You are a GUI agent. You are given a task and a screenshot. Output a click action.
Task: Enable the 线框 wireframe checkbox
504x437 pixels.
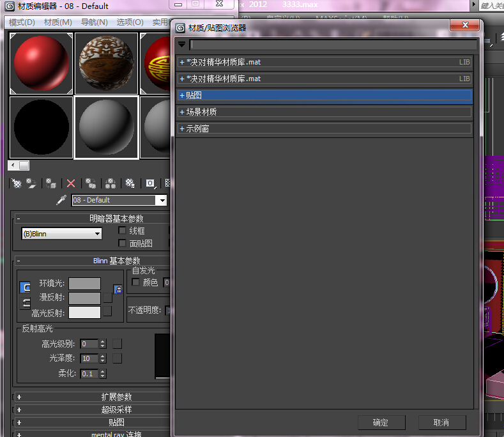pyautogui.click(x=123, y=231)
